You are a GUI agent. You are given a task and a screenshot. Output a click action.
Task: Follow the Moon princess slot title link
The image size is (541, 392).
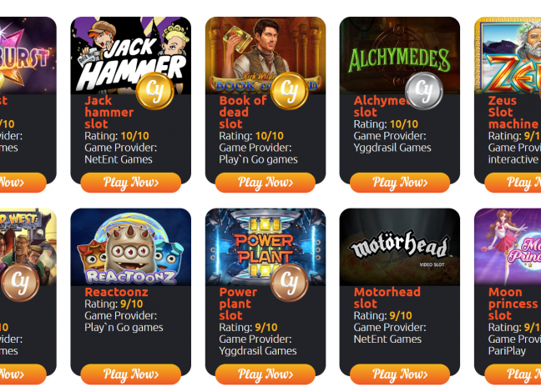513,304
